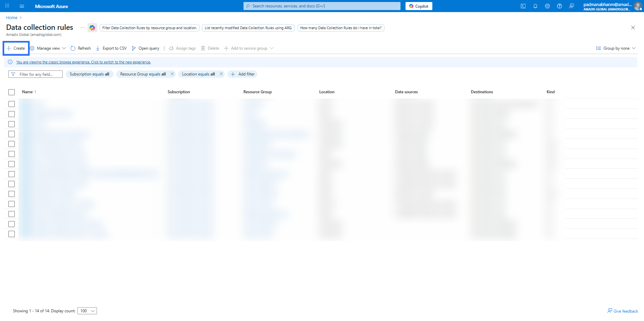Open the Group by none dropdown

616,48
